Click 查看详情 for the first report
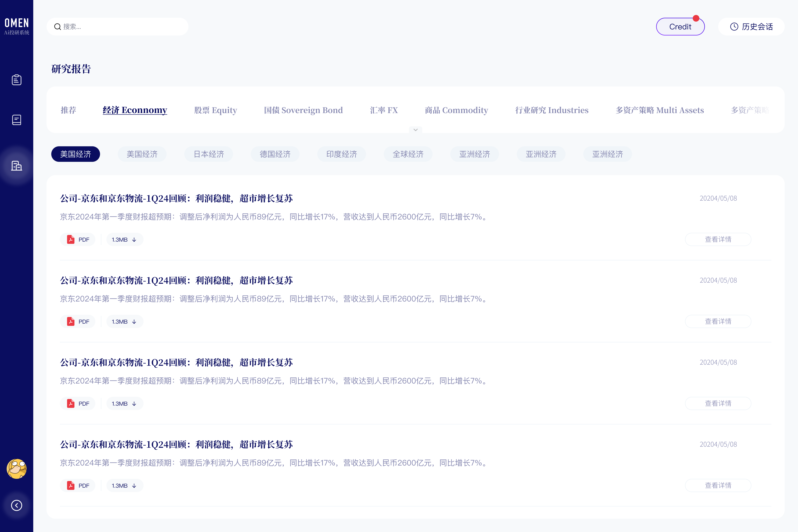Image resolution: width=798 pixels, height=532 pixels. click(718, 240)
